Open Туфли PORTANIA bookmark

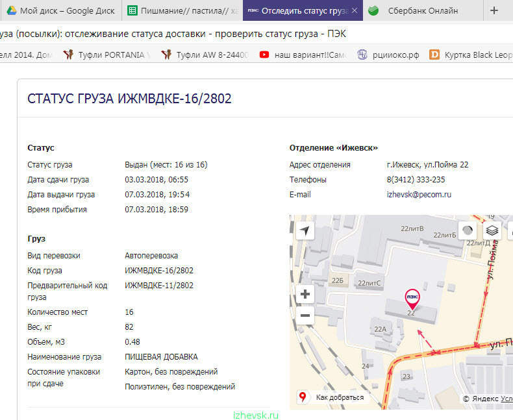(x=106, y=55)
